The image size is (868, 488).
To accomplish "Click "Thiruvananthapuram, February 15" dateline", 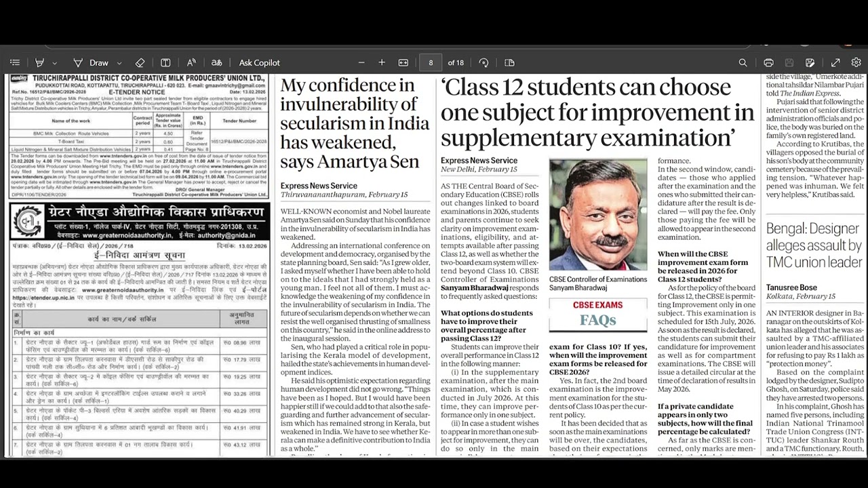I will [344, 195].
